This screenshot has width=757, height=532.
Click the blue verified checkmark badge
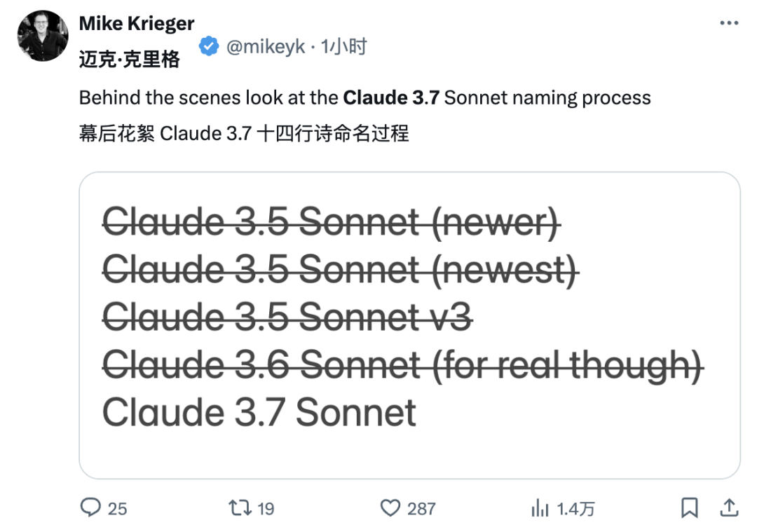(208, 47)
